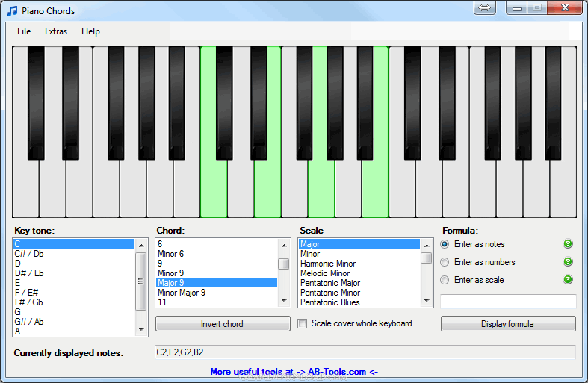Open the File menu
Image resolution: width=588 pixels, height=383 pixels.
coord(24,31)
